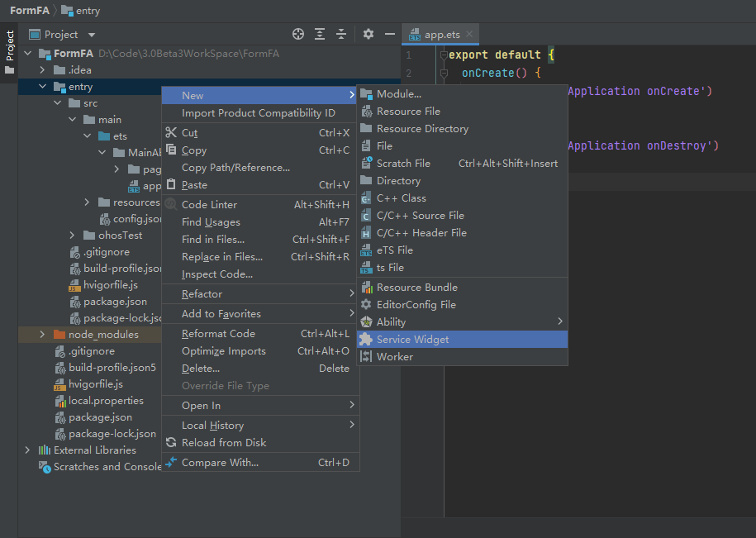The height and width of the screenshot is (538, 756).
Task: Click the C/C++ Header File icon
Action: point(366,233)
